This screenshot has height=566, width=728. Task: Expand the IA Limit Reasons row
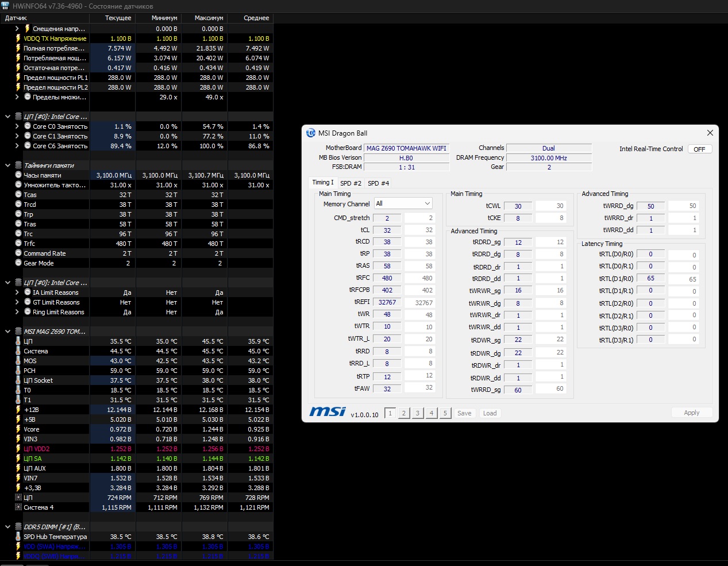point(17,292)
